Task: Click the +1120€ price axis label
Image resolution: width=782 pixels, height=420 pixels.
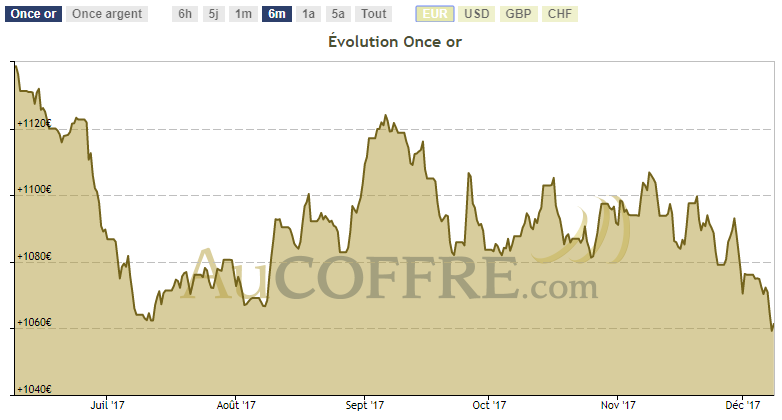Action: [x=34, y=124]
